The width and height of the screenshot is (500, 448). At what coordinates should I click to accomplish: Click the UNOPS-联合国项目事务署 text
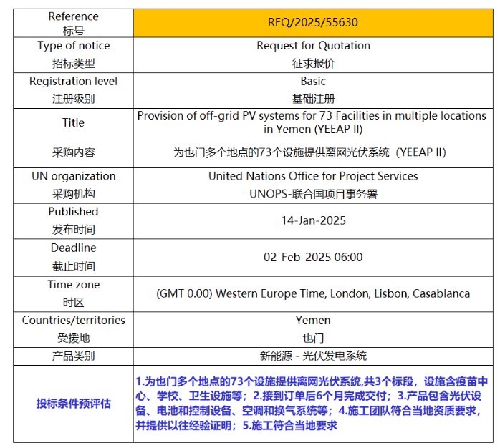pos(313,194)
